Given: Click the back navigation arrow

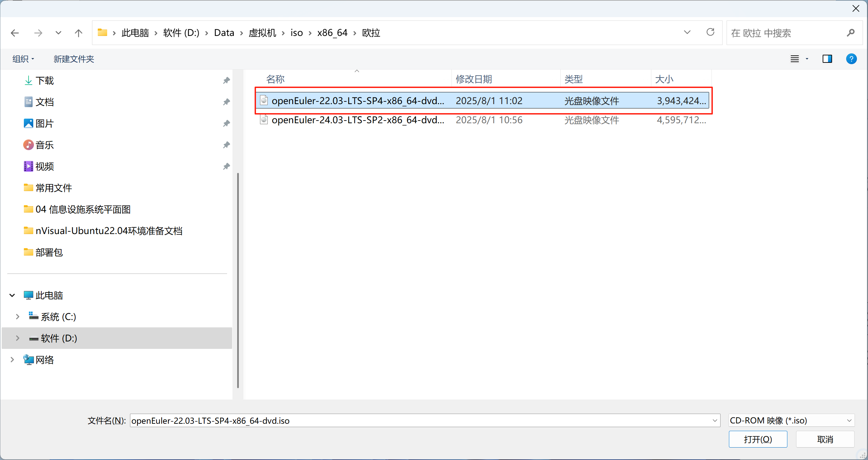Looking at the screenshot, I should 14,33.
